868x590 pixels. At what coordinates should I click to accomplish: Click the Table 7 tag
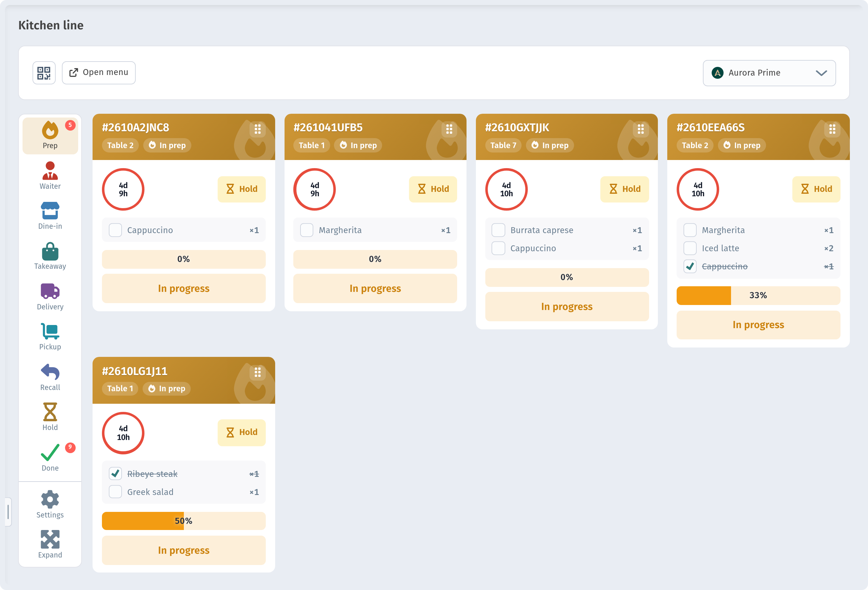pyautogui.click(x=503, y=145)
